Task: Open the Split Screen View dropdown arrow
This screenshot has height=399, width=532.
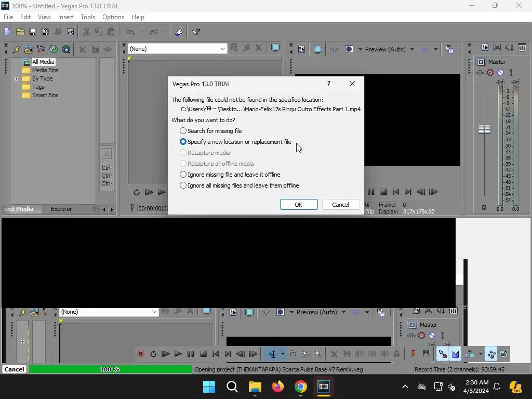Action: (x=360, y=49)
